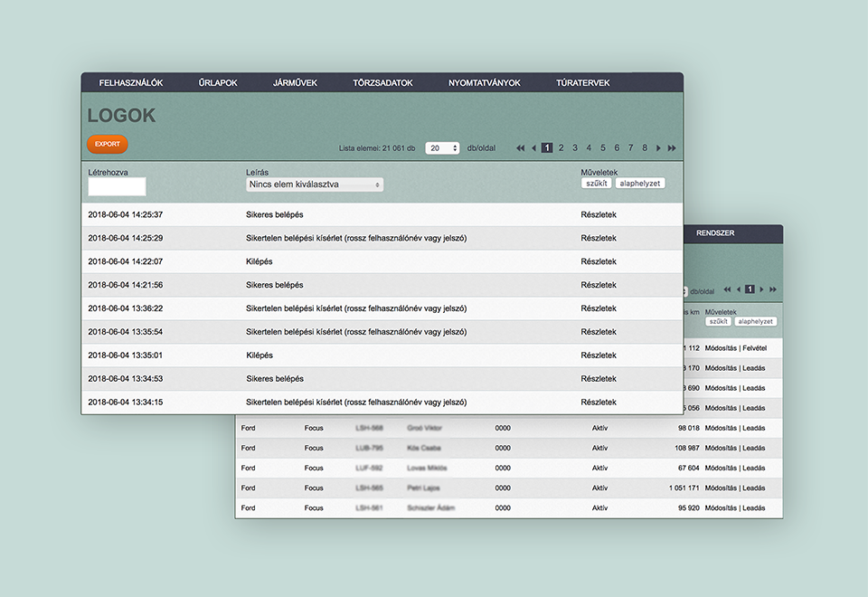Go to page 5 of the Logok list
Screen dimensions: 868x597
pos(602,148)
